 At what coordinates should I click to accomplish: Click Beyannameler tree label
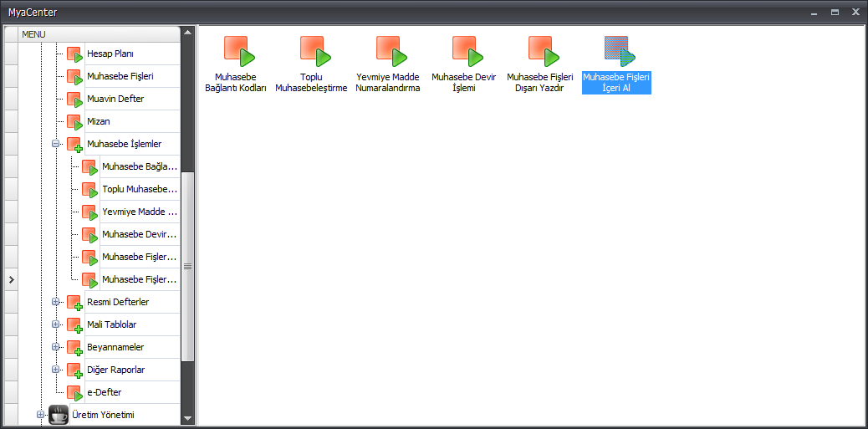tap(115, 347)
